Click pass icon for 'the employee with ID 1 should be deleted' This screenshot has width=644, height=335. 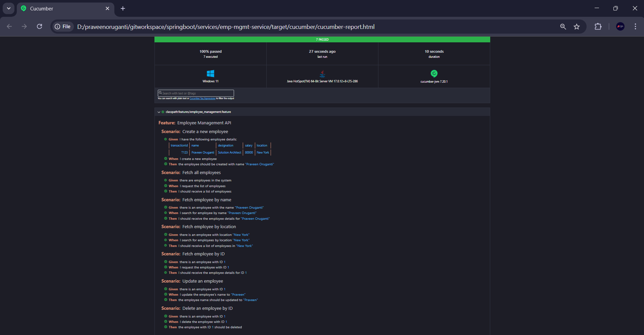point(166,327)
